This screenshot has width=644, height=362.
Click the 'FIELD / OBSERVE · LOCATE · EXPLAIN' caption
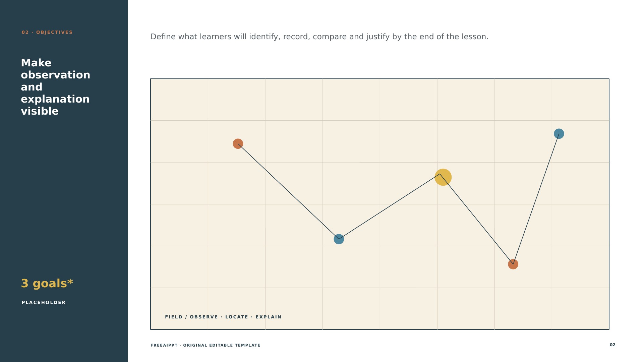point(223,317)
